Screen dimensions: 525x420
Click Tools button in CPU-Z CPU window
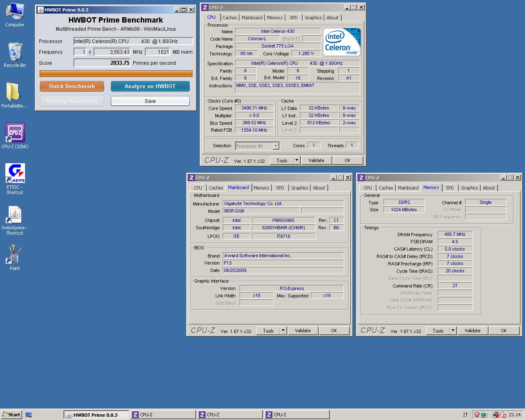(x=282, y=160)
